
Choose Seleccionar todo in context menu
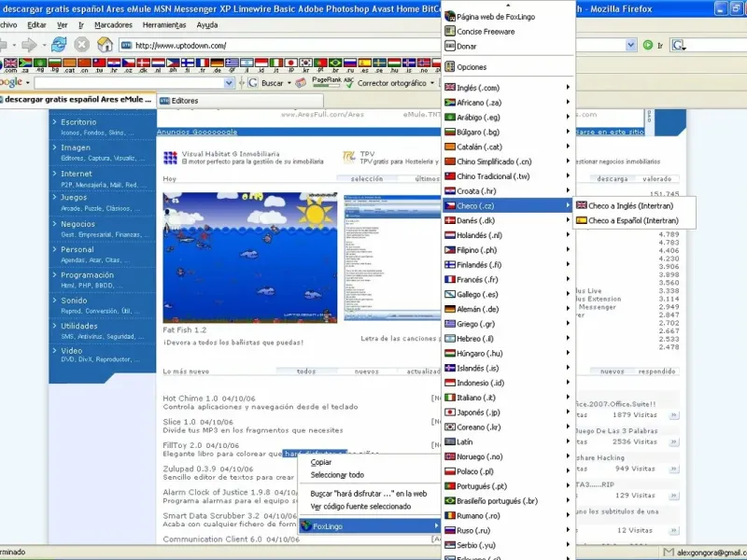[337, 475]
